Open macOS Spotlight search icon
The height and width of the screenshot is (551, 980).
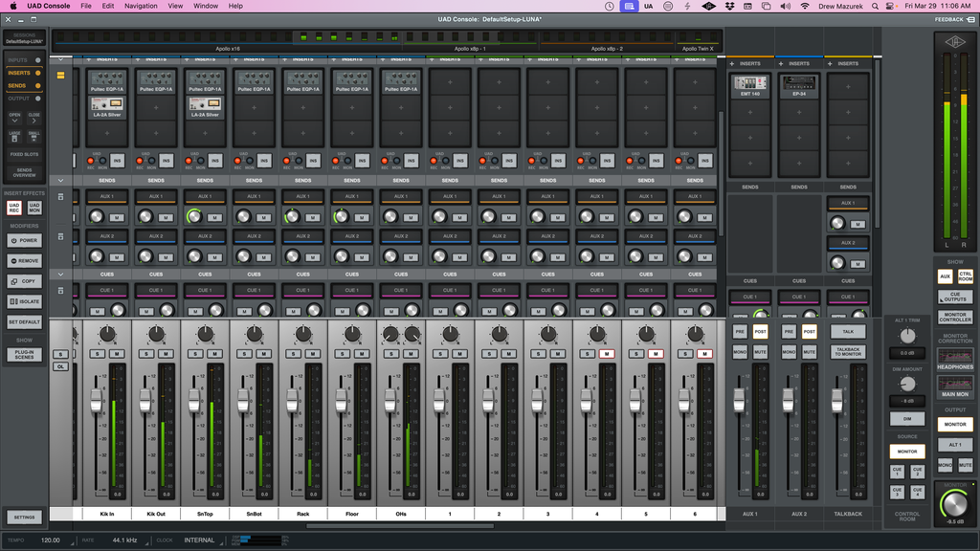[x=875, y=7]
